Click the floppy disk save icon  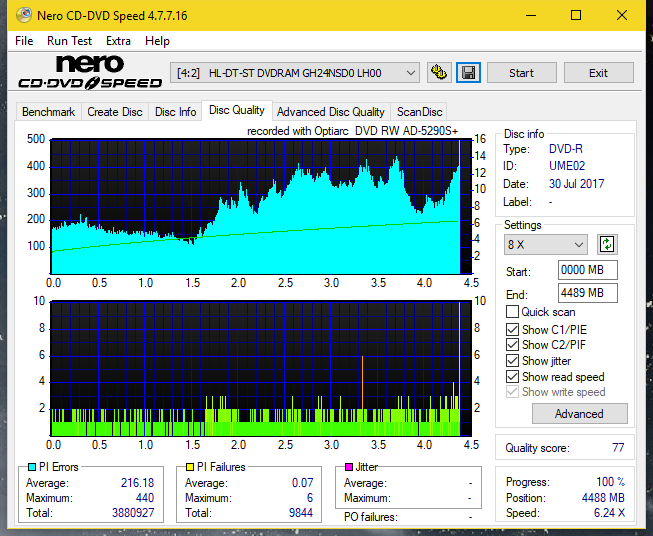point(469,73)
